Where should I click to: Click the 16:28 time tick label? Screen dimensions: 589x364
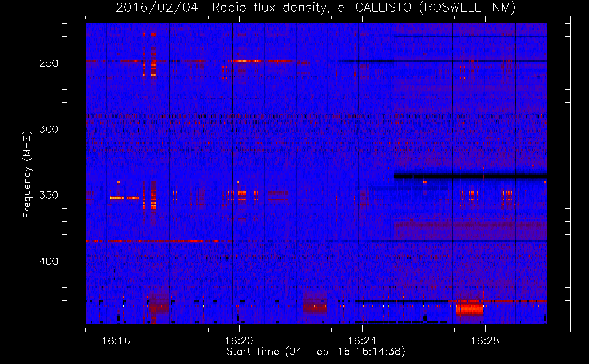point(485,341)
